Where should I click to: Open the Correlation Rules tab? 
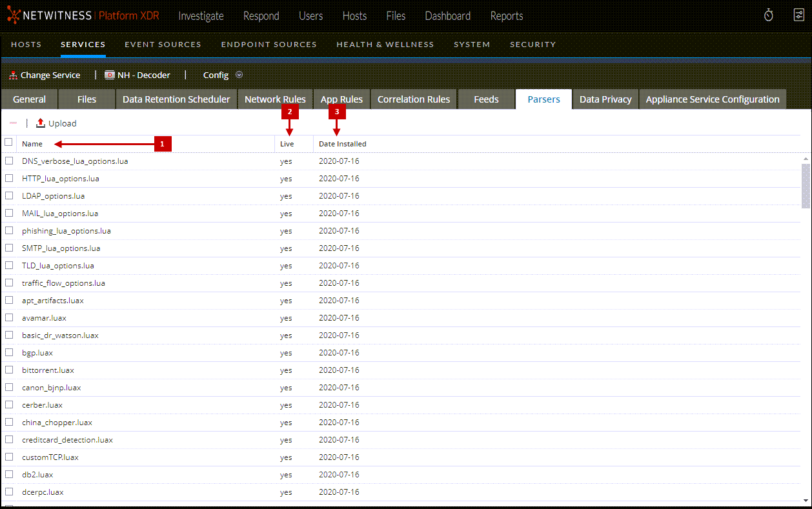413,99
